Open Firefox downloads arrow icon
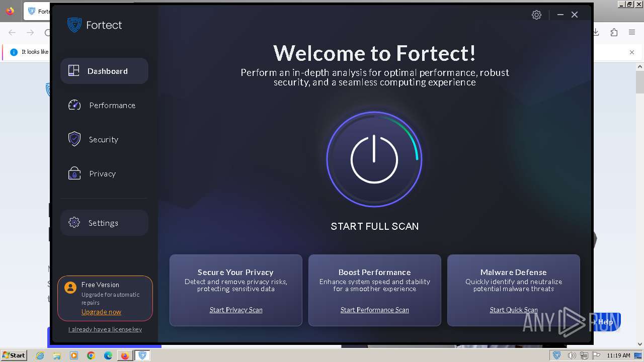Image resolution: width=644 pixels, height=362 pixels. click(x=597, y=32)
